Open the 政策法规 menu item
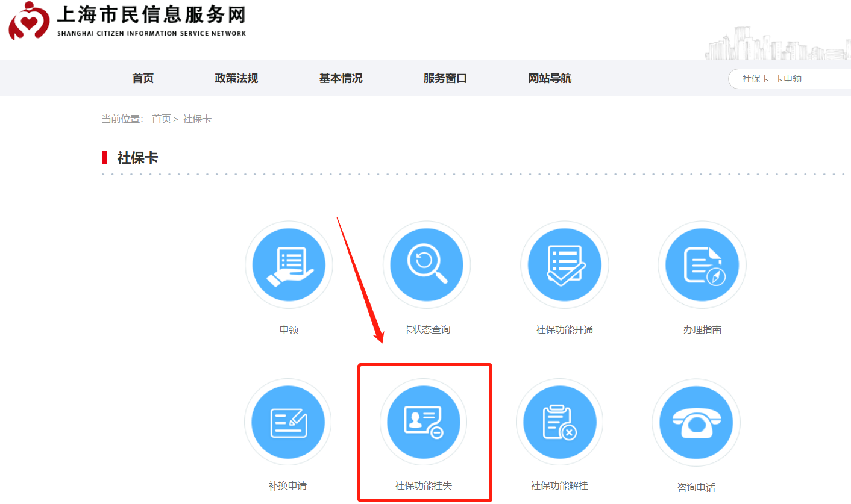The image size is (851, 504). click(236, 78)
